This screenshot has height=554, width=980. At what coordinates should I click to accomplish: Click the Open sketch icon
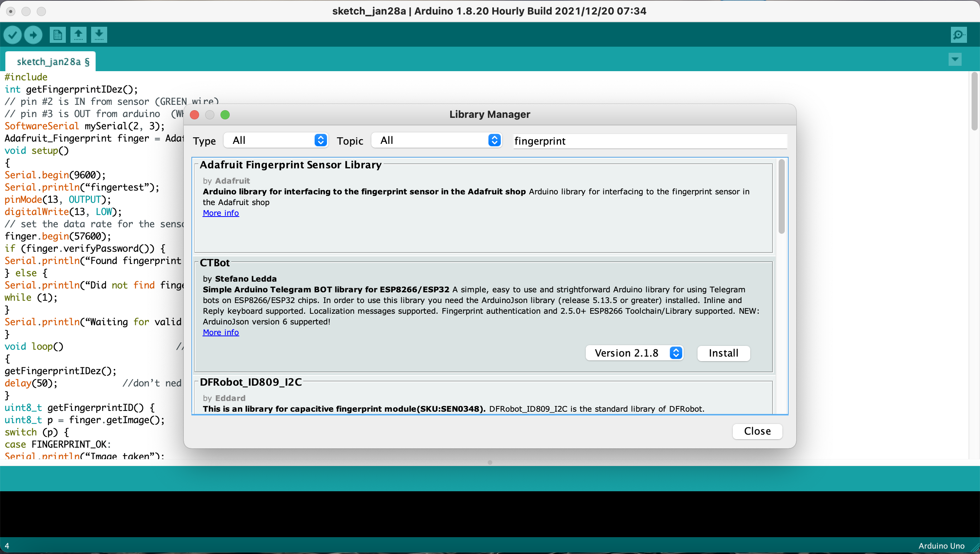(x=78, y=35)
